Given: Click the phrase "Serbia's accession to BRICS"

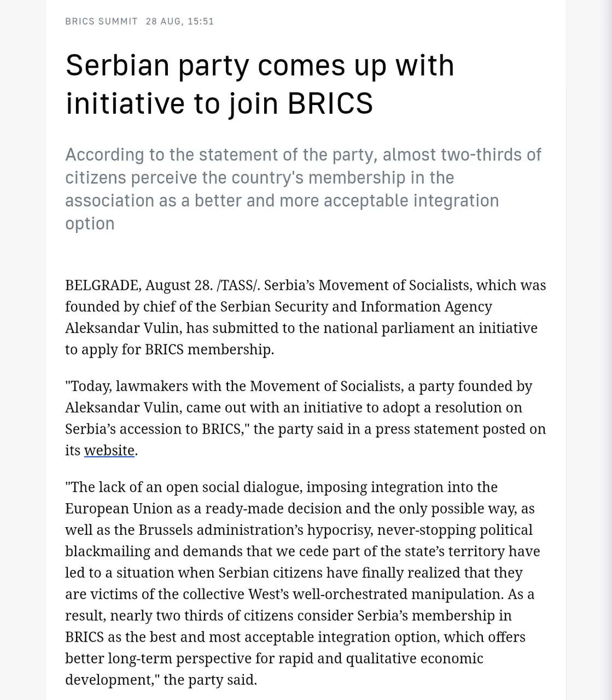Looking at the screenshot, I should click(154, 429).
